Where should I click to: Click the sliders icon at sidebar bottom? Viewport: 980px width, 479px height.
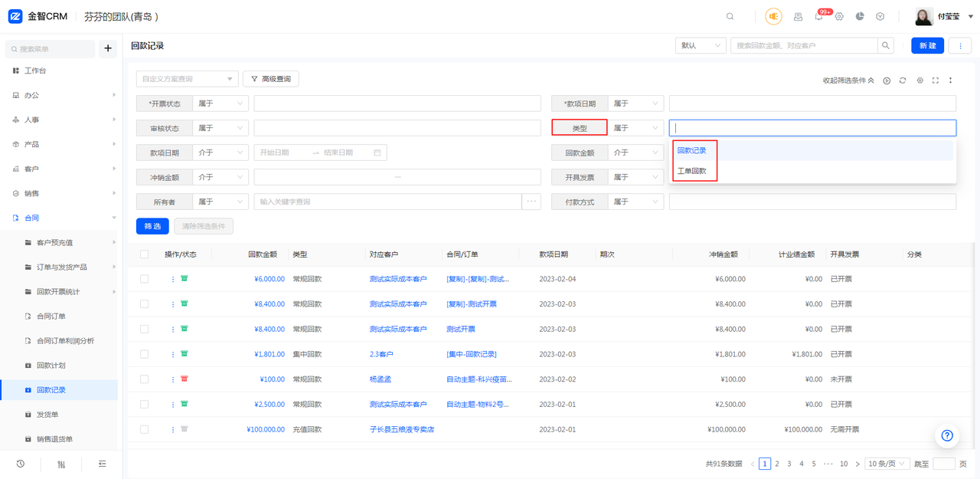pos(61,464)
